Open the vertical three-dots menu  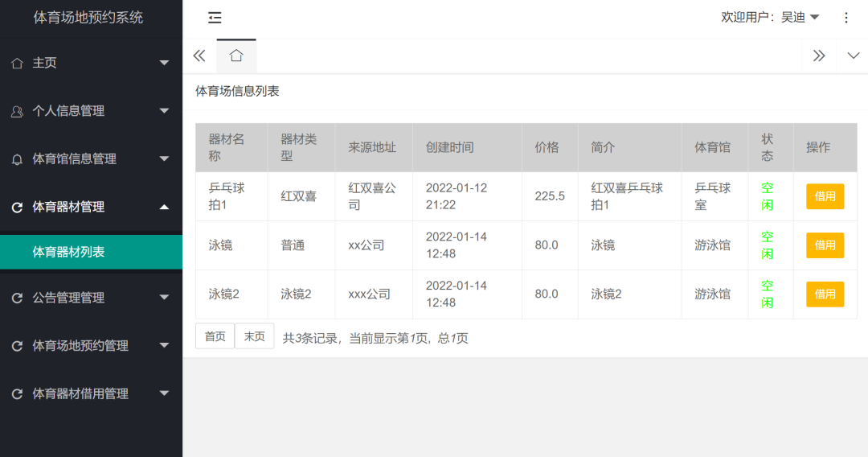tap(845, 18)
